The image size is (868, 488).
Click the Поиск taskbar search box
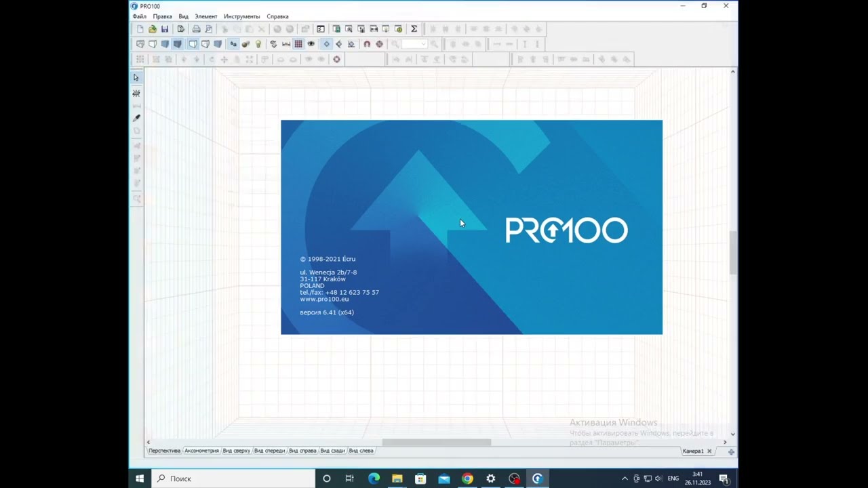(233, 479)
